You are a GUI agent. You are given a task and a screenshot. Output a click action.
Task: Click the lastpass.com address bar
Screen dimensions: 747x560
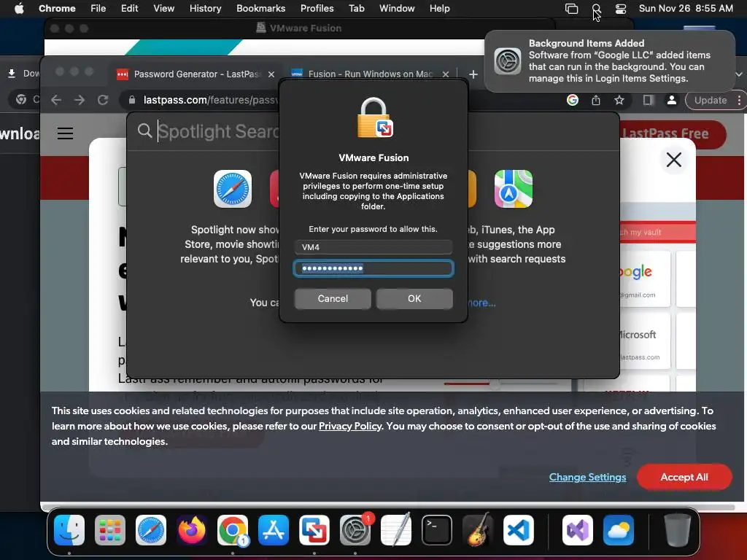coord(209,100)
